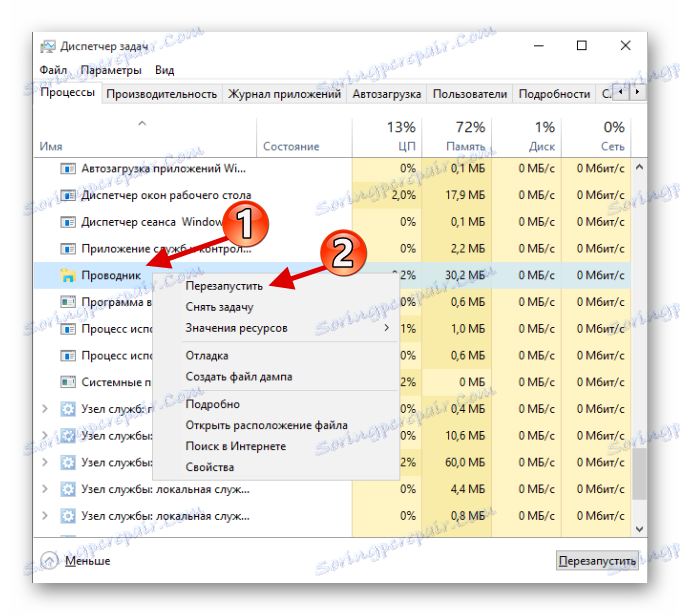Select the Процессы tab
The width and height of the screenshot is (680, 615).
tap(67, 92)
